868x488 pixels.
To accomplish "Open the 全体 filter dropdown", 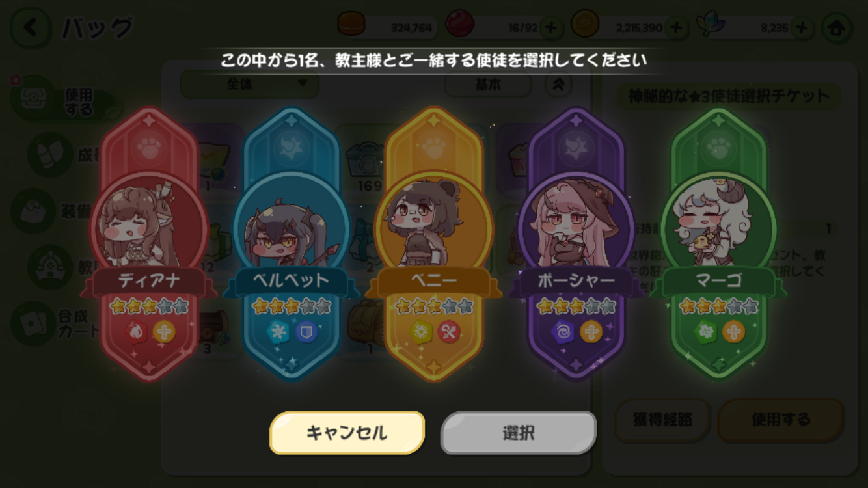I will point(249,84).
